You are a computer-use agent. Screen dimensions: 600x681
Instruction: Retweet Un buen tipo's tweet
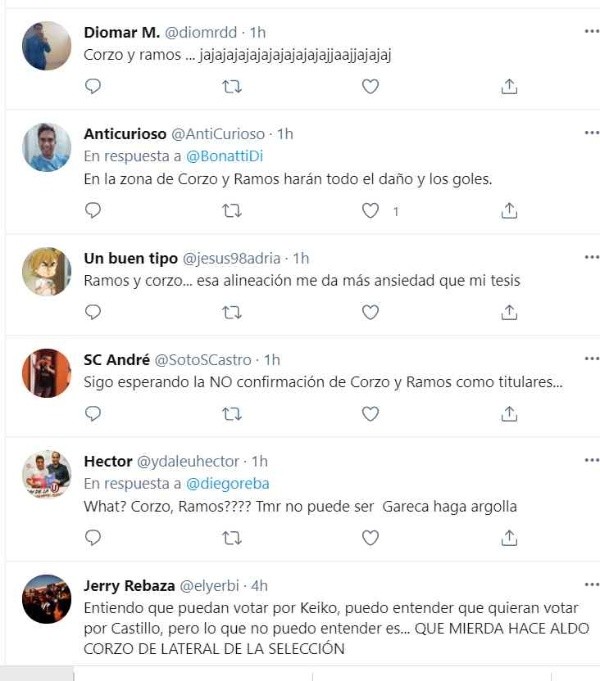[x=231, y=312]
